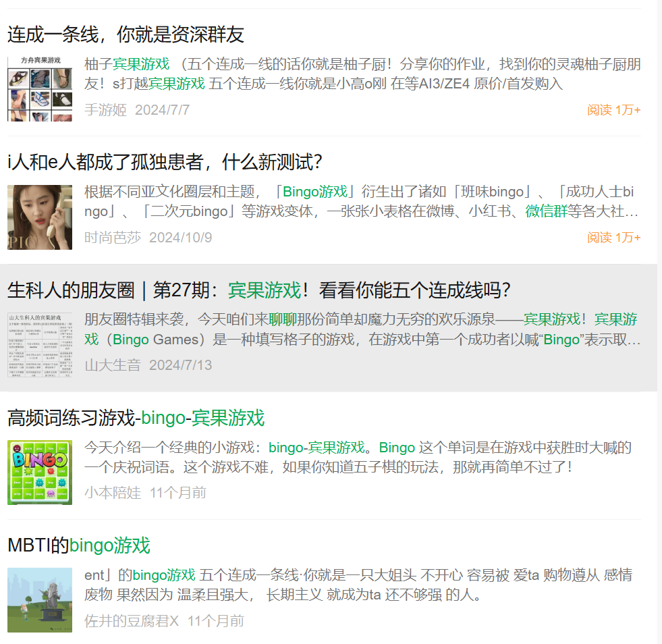This screenshot has width=662, height=644.
Task: Select the source name 时尚芭莎
Action: pos(113,238)
